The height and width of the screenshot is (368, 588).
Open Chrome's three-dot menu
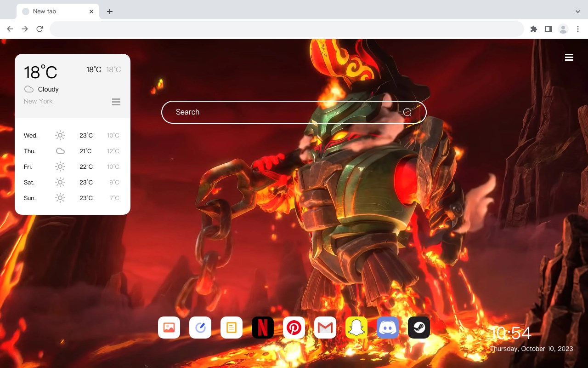(x=578, y=29)
